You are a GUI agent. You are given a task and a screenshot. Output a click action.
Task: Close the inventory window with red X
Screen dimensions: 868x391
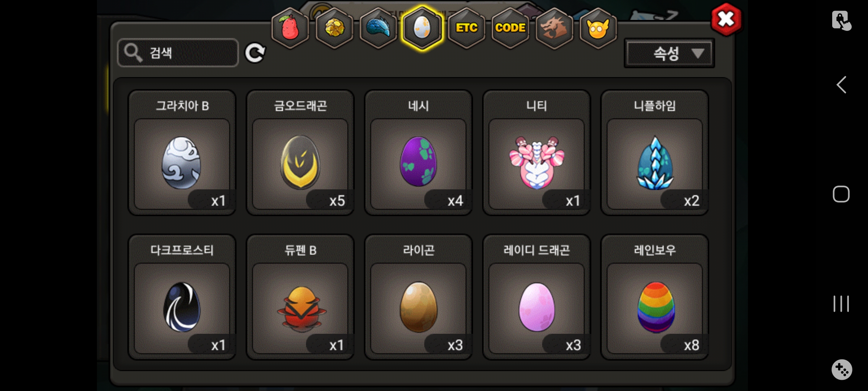tap(726, 19)
